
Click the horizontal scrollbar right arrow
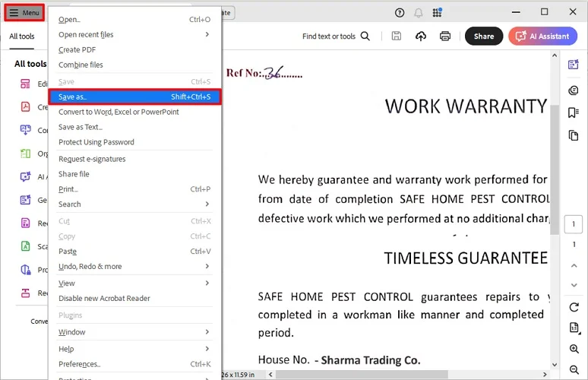coord(545,375)
